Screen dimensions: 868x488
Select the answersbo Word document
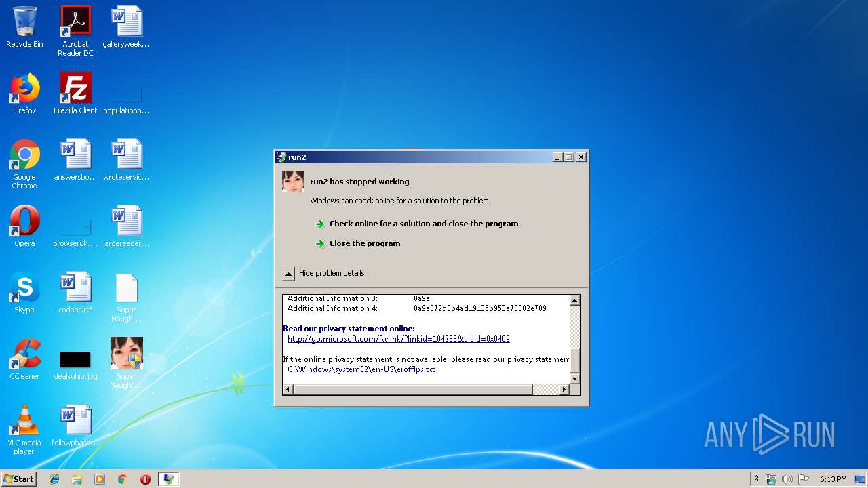click(75, 160)
